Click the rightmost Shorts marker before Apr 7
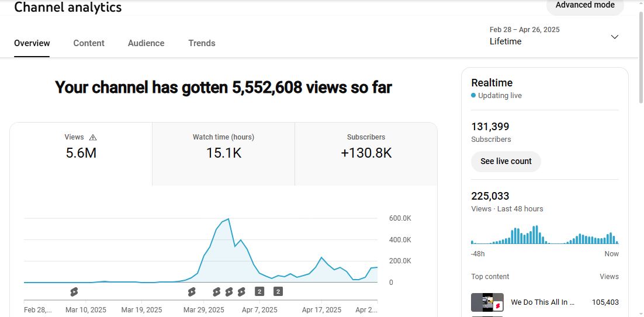Image resolution: width=644 pixels, height=317 pixels. (241, 291)
